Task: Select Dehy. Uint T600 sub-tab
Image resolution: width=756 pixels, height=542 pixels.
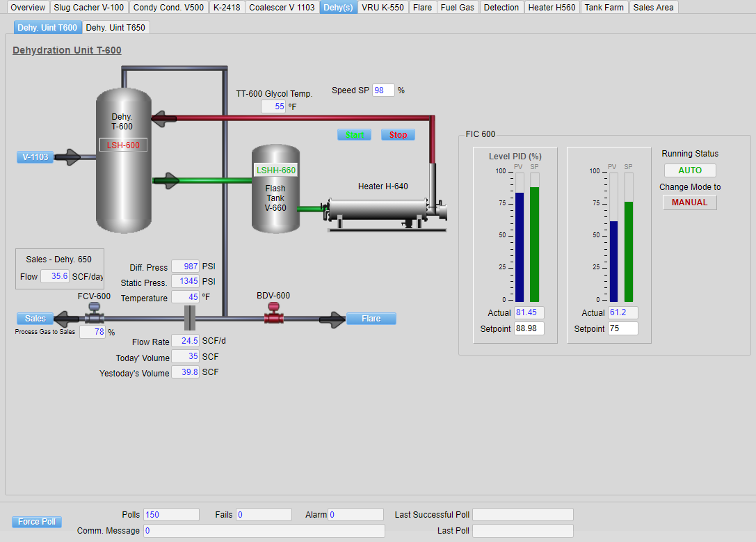Action: tap(47, 28)
